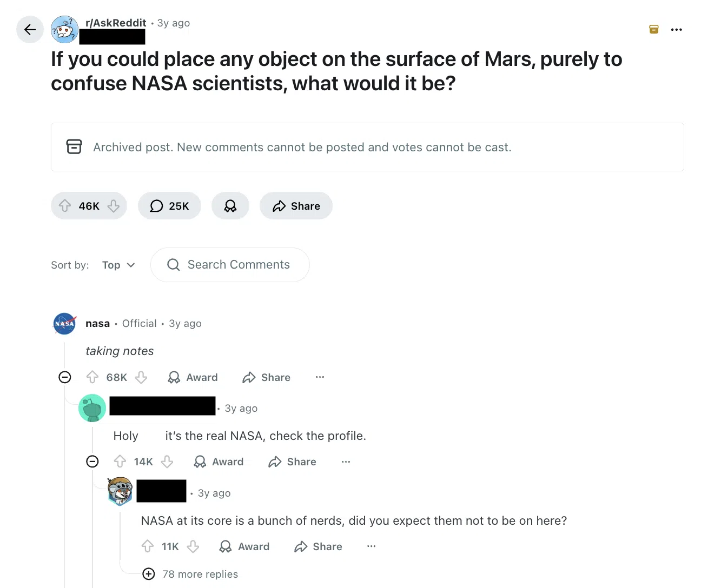Image resolution: width=701 pixels, height=588 pixels.
Task: Open the r/AskReddit subreddit link
Action: coord(115,23)
